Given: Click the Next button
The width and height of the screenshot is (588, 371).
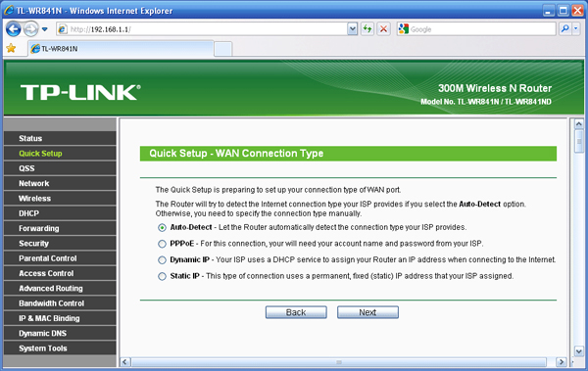Looking at the screenshot, I should pos(367,312).
